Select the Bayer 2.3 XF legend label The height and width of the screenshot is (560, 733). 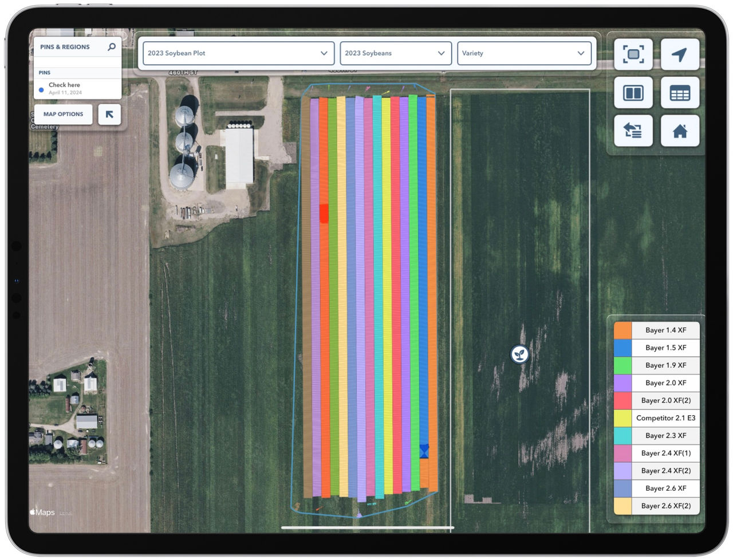tap(666, 436)
